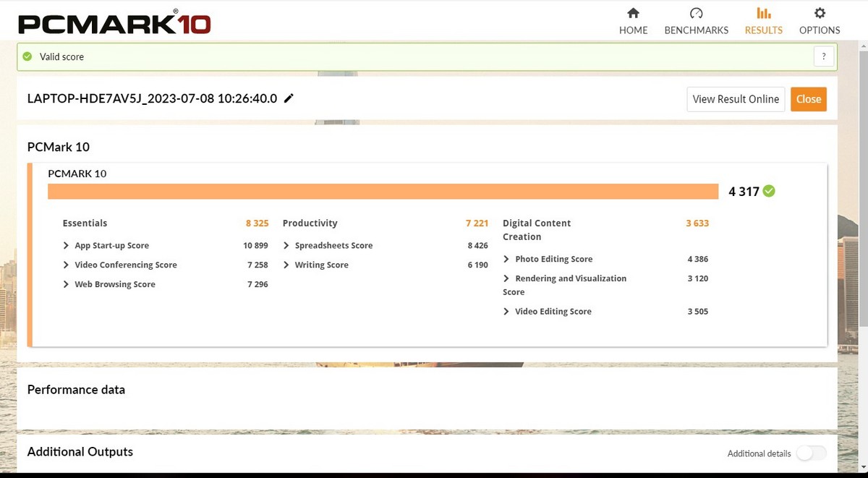
Task: Select the RESULTS tab label
Action: pos(764,30)
